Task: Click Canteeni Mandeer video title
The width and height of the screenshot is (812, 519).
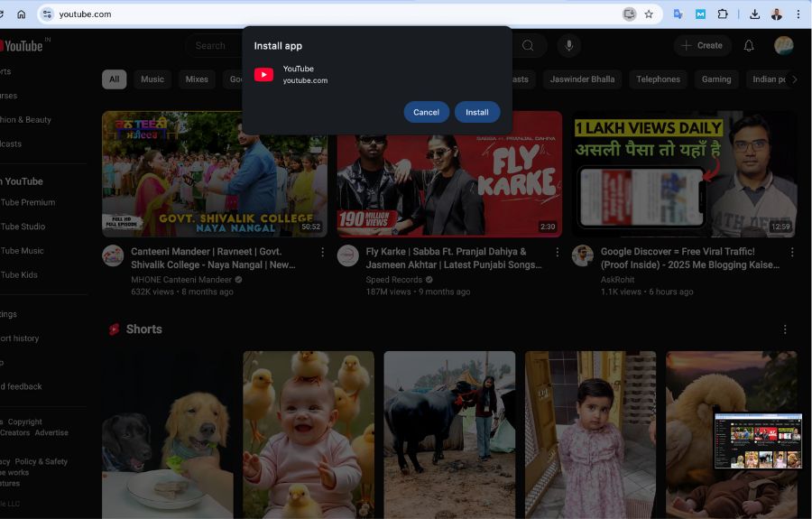Action: pos(213,258)
